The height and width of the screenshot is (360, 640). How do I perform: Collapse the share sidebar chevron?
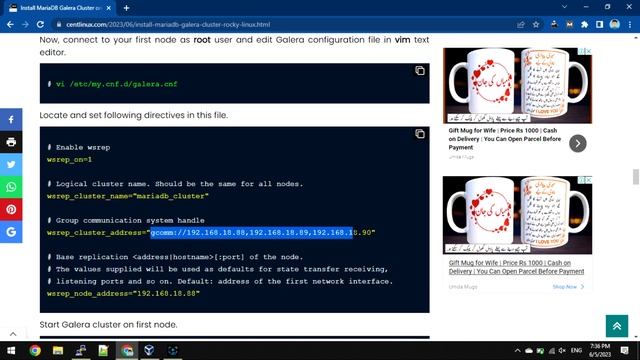point(13,334)
